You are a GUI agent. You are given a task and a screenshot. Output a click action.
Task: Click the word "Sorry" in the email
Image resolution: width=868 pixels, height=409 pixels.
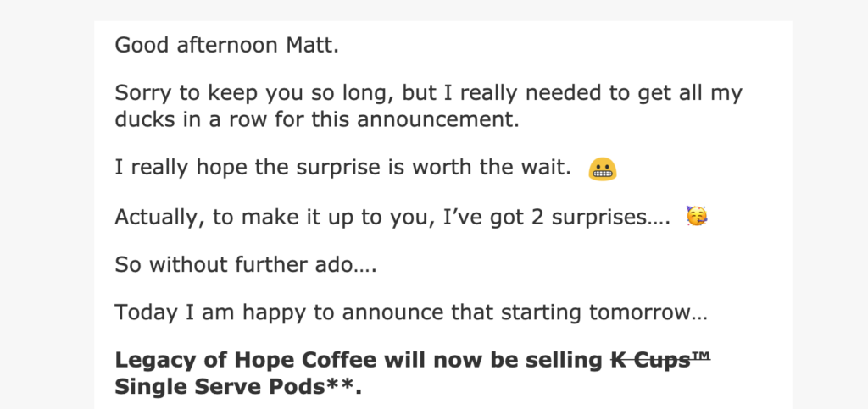[143, 93]
